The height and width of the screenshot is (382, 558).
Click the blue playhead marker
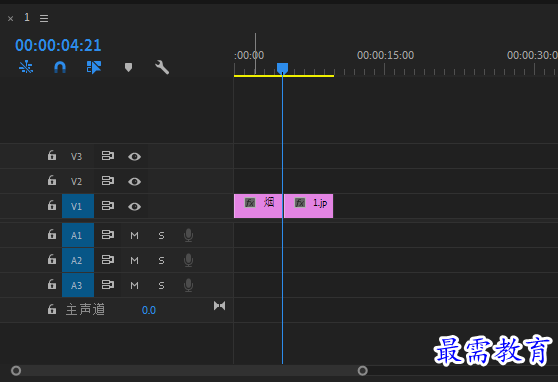pos(283,68)
